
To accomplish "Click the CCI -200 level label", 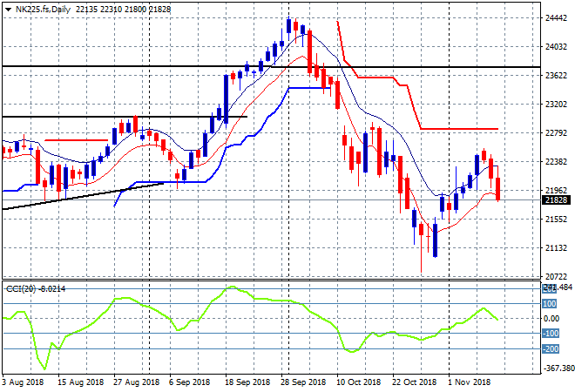I will [550, 349].
